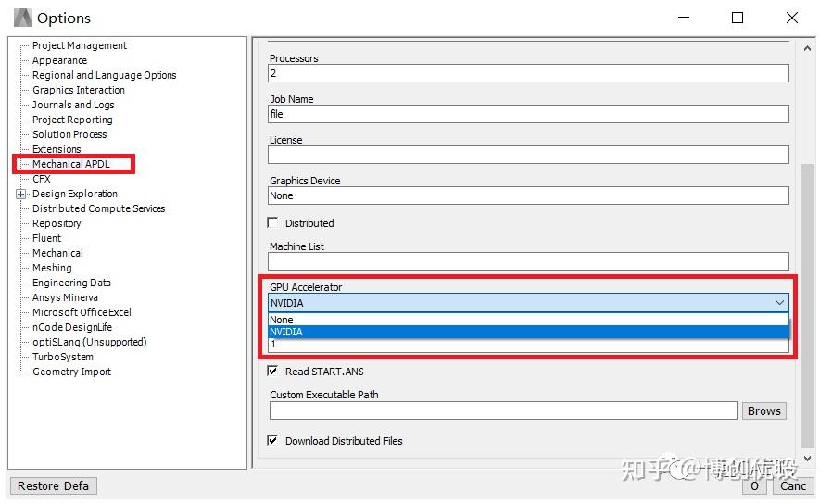Choose NVIDIA in the dropdown list
The width and height of the screenshot is (820, 504).
528,332
